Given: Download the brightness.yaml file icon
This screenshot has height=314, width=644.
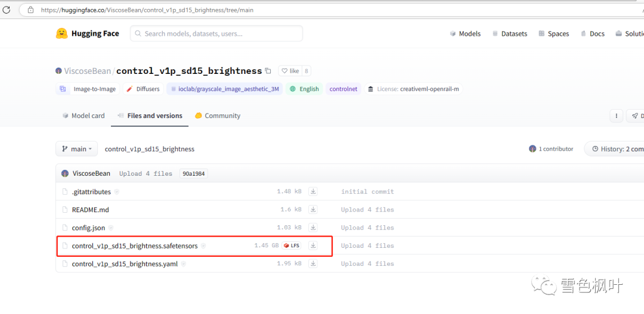Looking at the screenshot, I should point(313,263).
